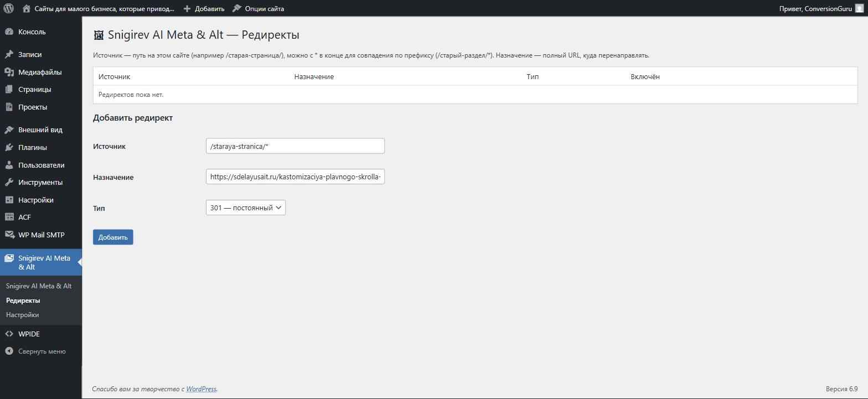The width and height of the screenshot is (868, 399).
Task: Click the ConversionGuru avatar icon
Action: (859, 9)
